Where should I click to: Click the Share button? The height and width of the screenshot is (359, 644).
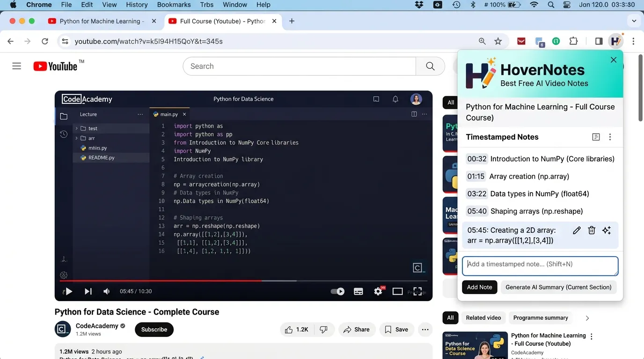pos(357,330)
